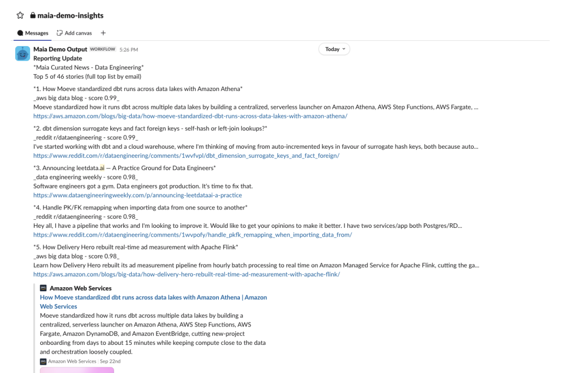
Task: Click the 5:26 PM message timestamp
Action: pos(129,50)
